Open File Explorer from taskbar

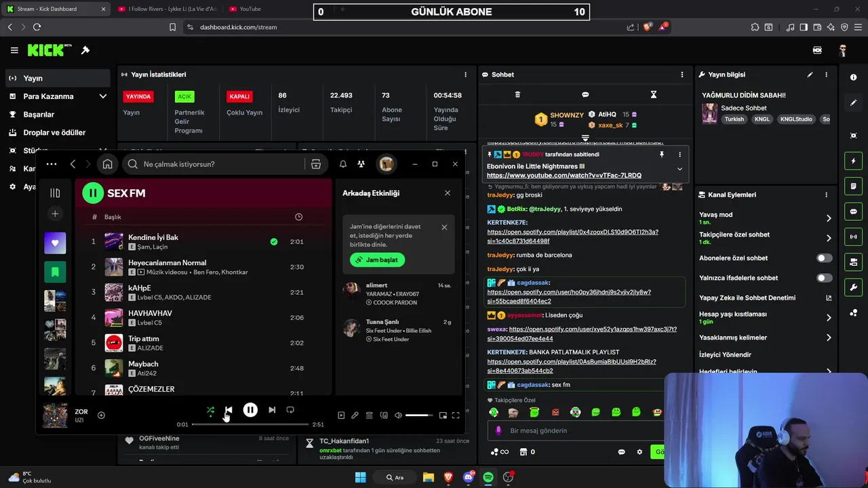click(429, 477)
